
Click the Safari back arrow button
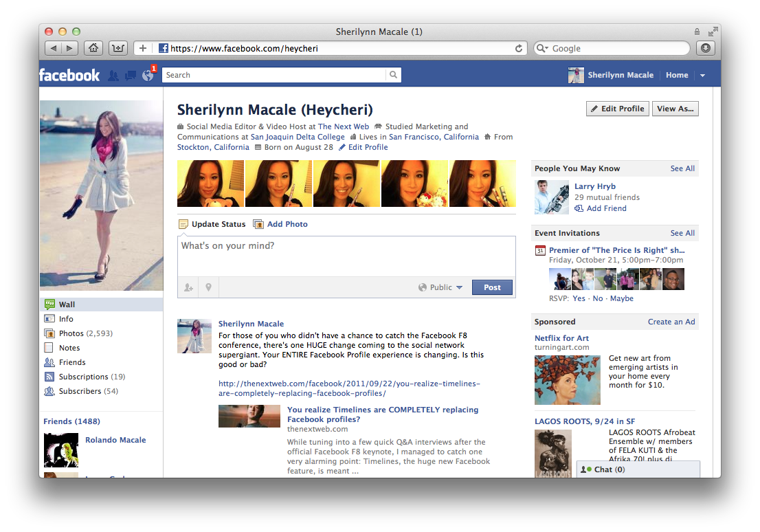(x=53, y=48)
